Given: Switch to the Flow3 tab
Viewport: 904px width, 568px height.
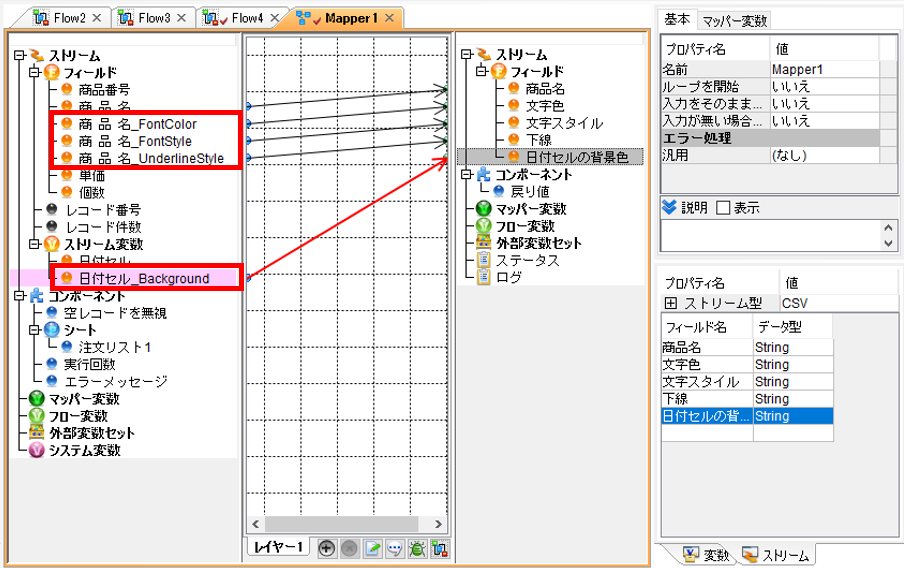Looking at the screenshot, I should coord(154,18).
